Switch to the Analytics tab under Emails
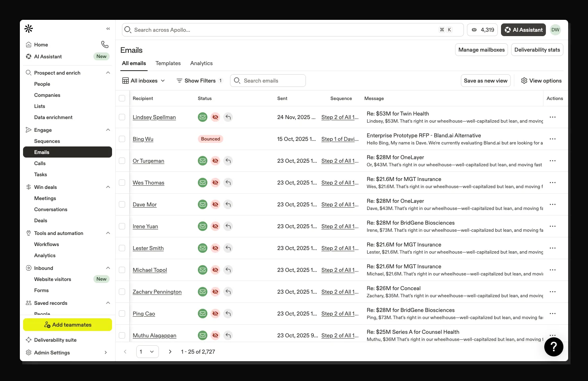This screenshot has width=588, height=381. pyautogui.click(x=201, y=63)
